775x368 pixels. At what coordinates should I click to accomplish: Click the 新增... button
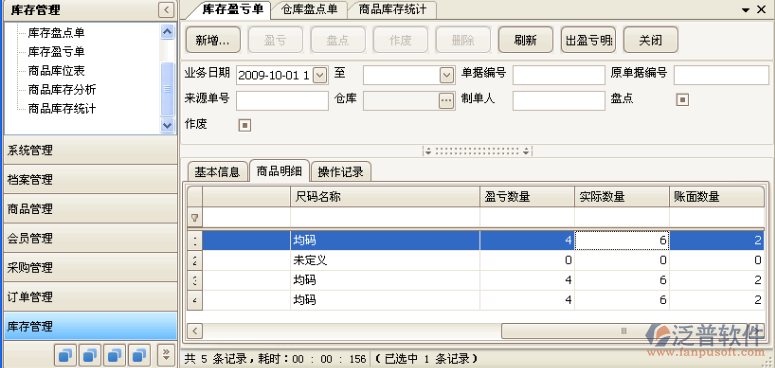(213, 40)
